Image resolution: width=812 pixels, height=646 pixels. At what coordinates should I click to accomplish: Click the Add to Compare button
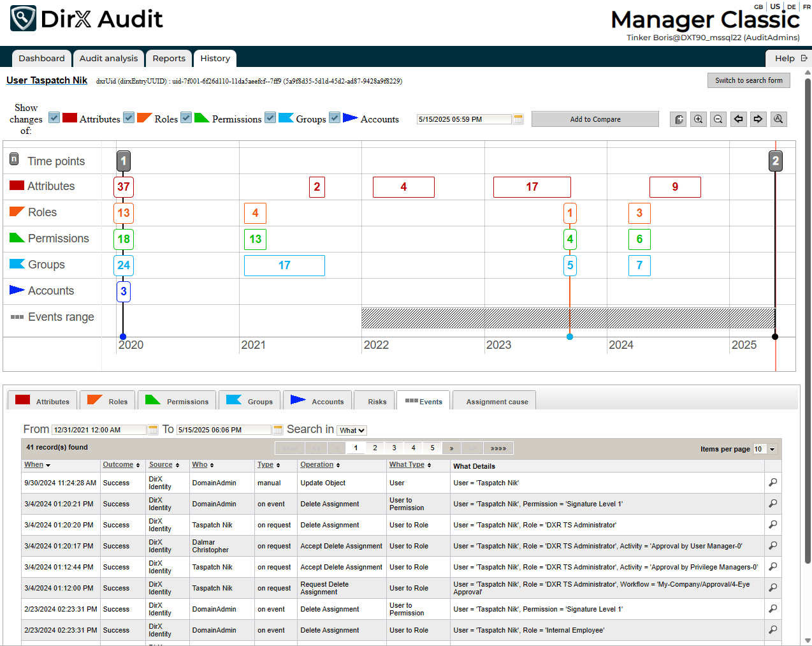pos(595,119)
